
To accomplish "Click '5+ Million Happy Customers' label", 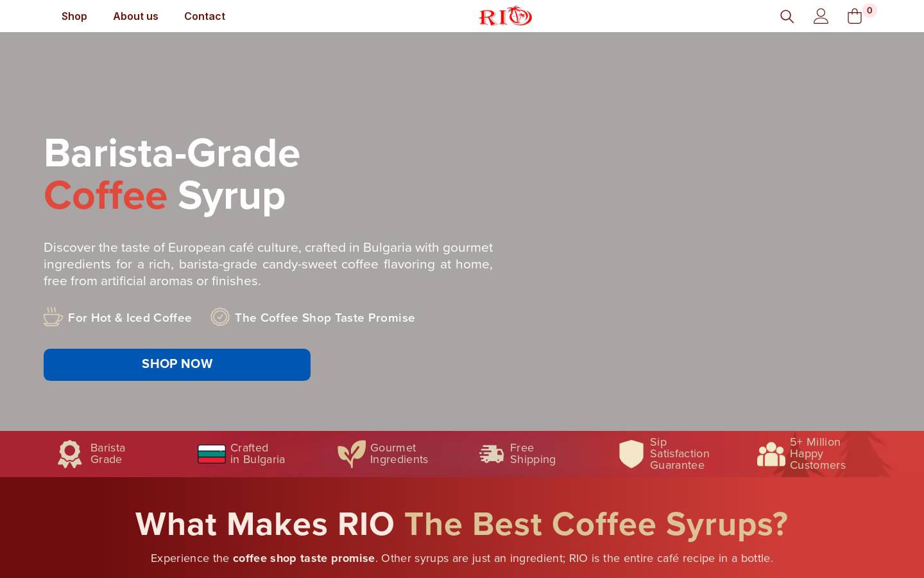I will pos(817,453).
